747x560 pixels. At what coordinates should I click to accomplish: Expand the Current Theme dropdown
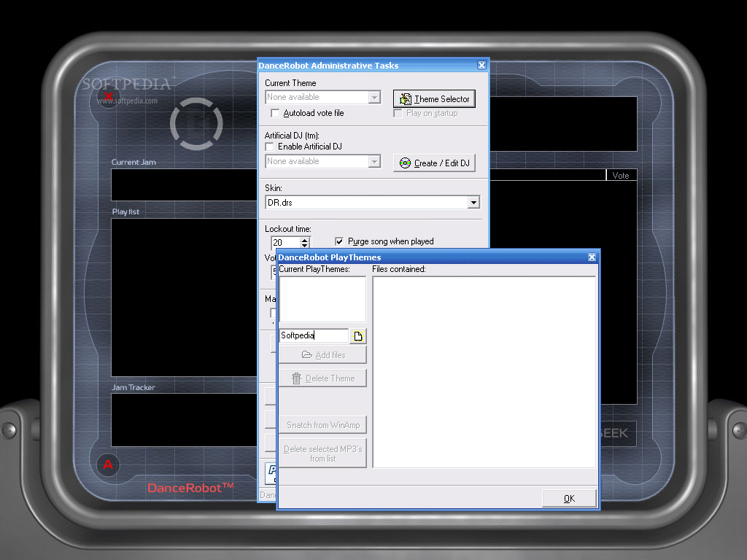click(374, 97)
